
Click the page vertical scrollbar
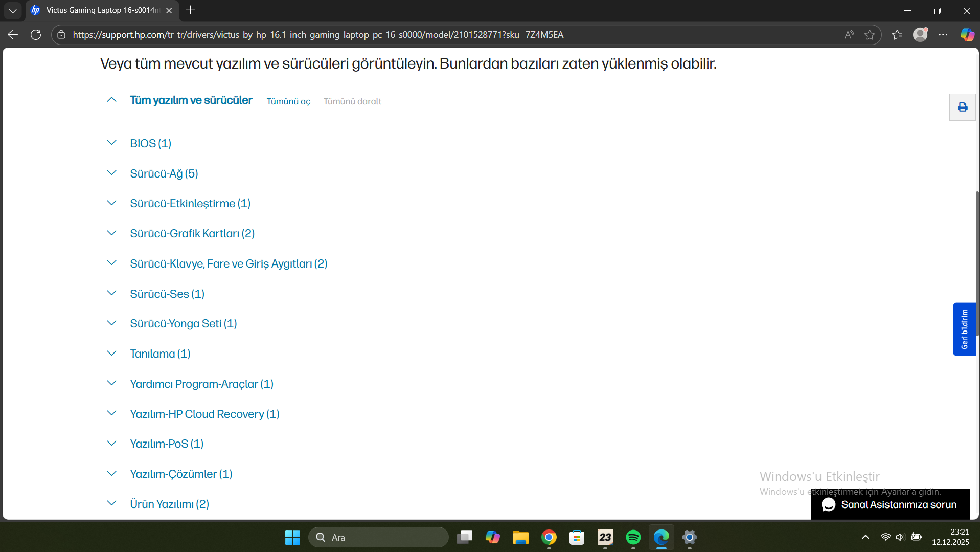(x=977, y=263)
